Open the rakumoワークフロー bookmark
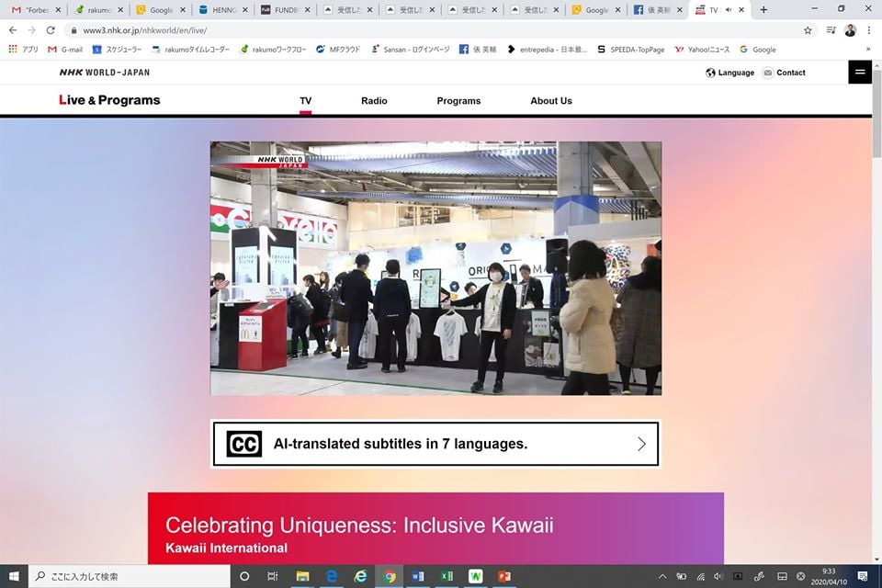Image resolution: width=882 pixels, height=588 pixels. pos(273,50)
